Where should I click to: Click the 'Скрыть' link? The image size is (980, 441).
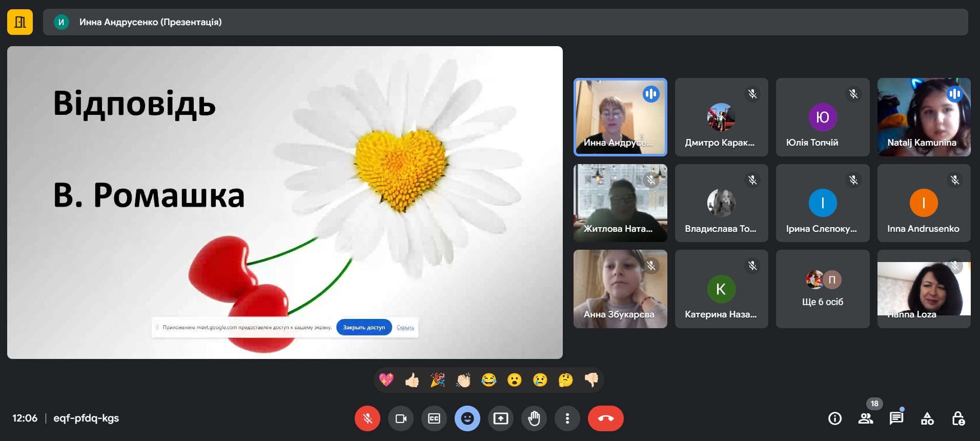[x=405, y=327]
